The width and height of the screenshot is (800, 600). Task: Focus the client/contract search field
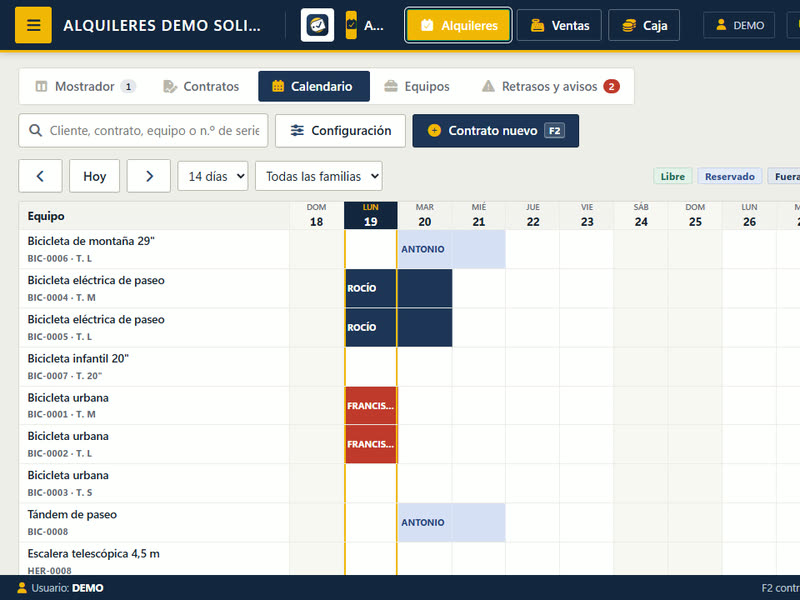pyautogui.click(x=143, y=131)
